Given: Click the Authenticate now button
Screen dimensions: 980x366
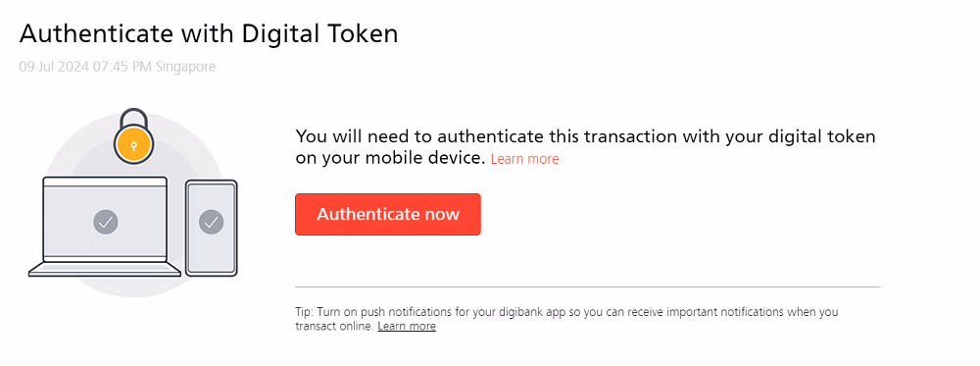Looking at the screenshot, I should (387, 214).
